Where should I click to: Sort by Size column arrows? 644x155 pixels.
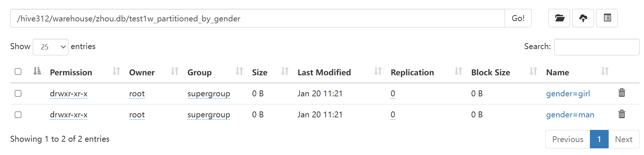tap(285, 71)
